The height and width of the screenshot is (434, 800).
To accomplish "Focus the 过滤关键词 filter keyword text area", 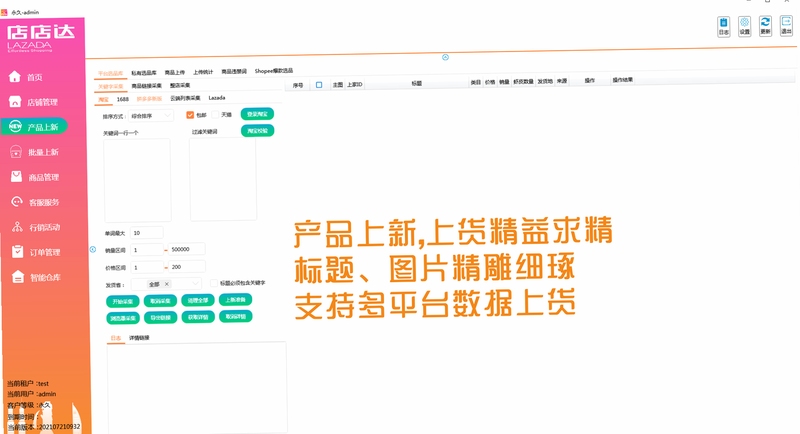I will tap(223, 179).
